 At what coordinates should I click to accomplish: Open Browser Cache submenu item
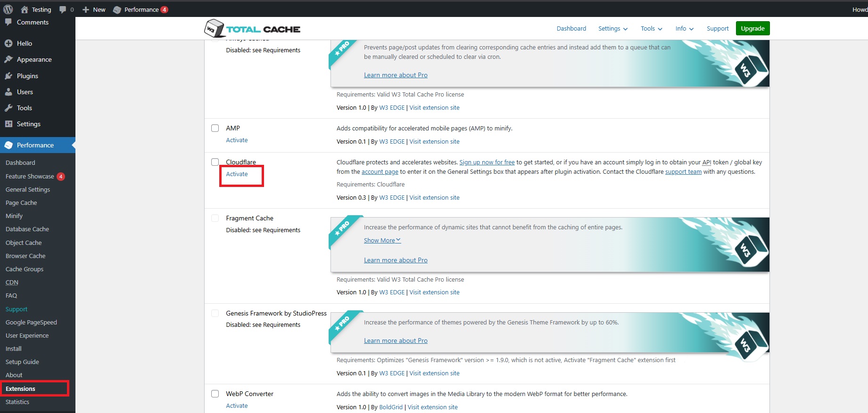tap(25, 256)
